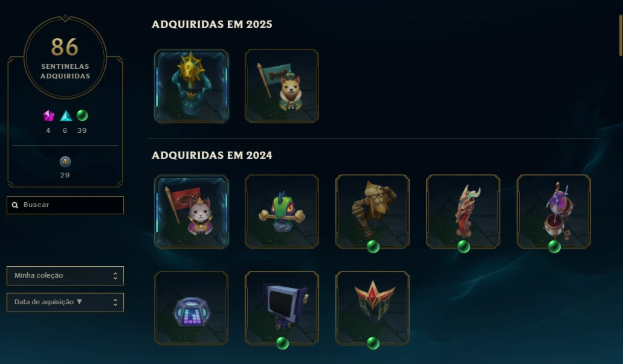Click the green orb rarity icon in stats
Viewport: 623px width, 364px height.
pos(82,115)
